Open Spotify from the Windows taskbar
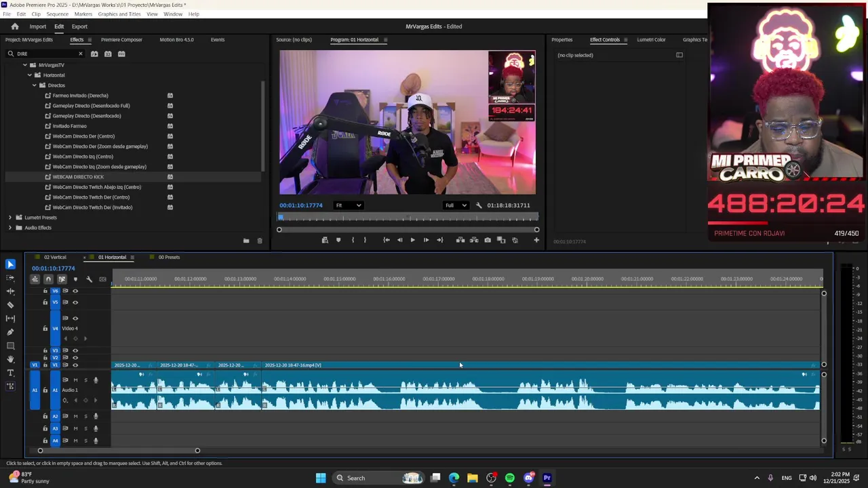This screenshot has width=868, height=488. point(510,479)
